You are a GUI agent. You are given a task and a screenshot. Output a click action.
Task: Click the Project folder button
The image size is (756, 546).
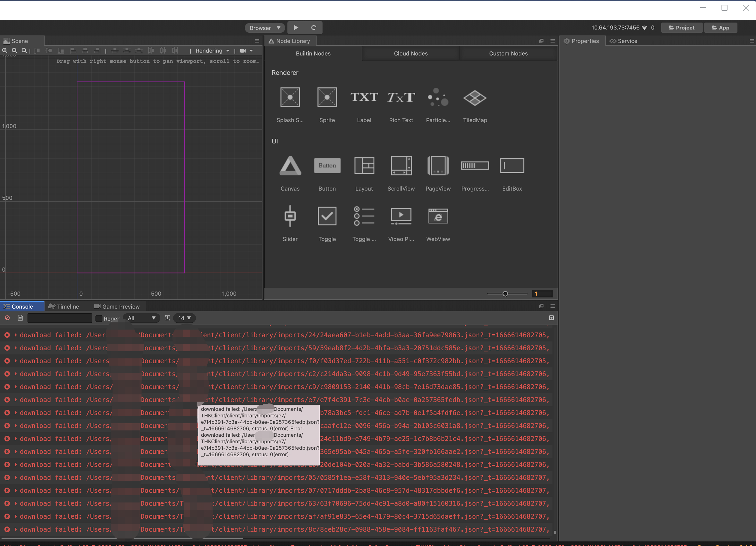coord(681,28)
